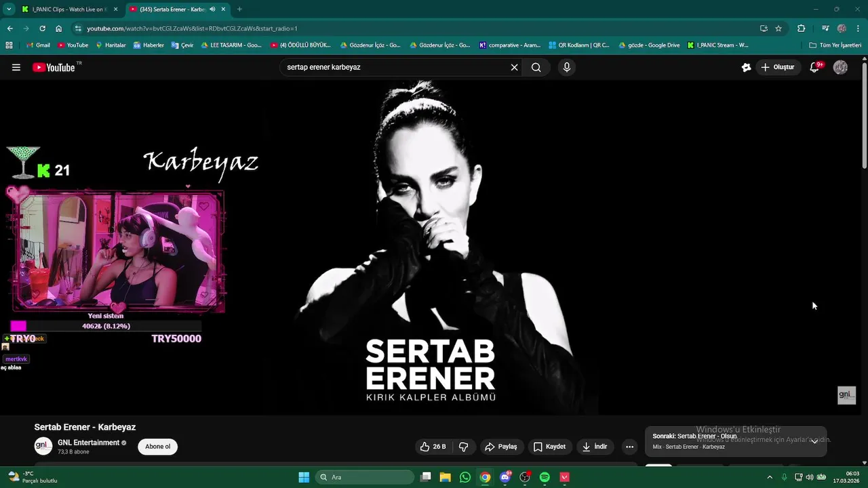Screen dimensions: 868x488
Task: Open media controls icon in toolbar
Action: pos(825,28)
